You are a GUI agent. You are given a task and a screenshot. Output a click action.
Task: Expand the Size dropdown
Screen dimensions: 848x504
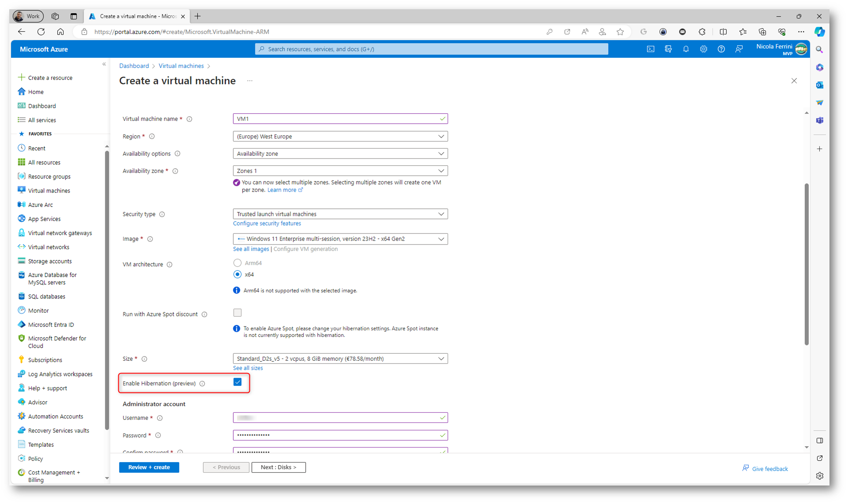tap(340, 359)
